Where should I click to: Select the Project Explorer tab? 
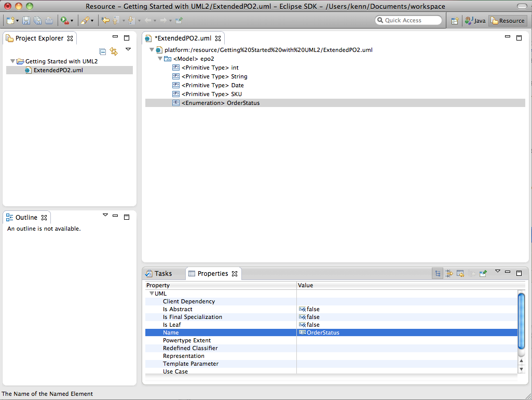tap(39, 38)
